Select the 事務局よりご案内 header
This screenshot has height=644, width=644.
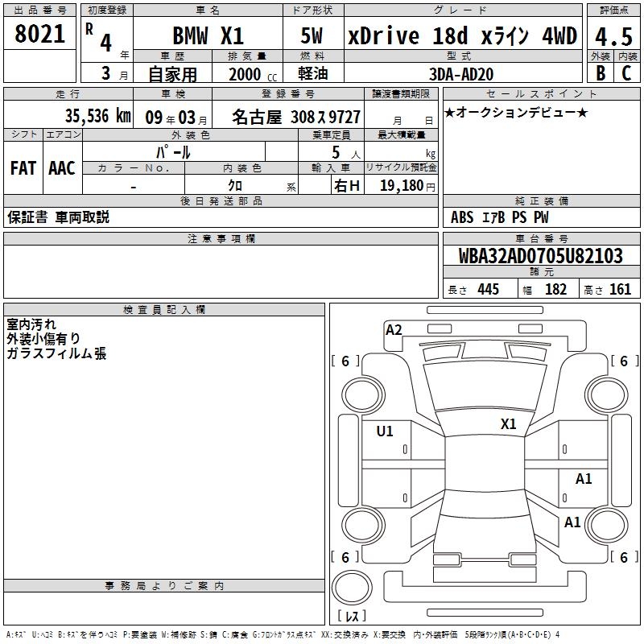[164, 586]
